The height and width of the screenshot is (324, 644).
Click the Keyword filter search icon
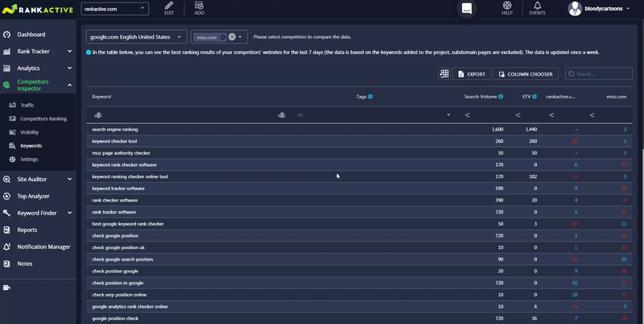point(98,115)
